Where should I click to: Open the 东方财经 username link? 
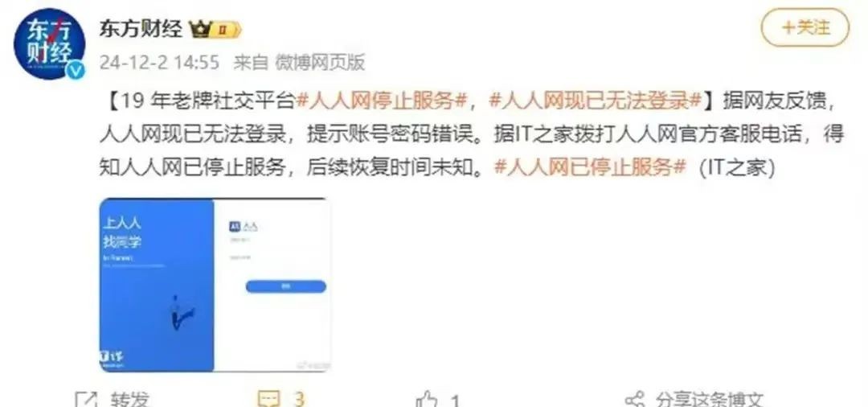(x=141, y=29)
